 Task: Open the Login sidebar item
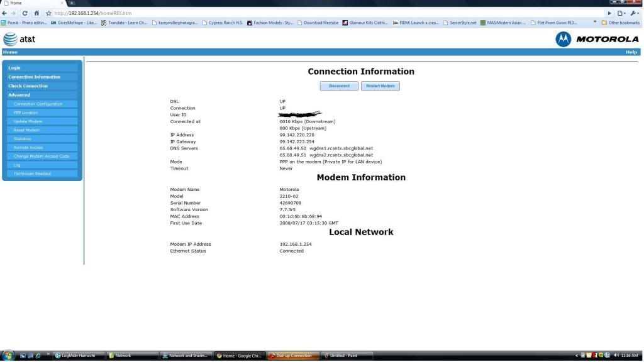click(x=42, y=68)
